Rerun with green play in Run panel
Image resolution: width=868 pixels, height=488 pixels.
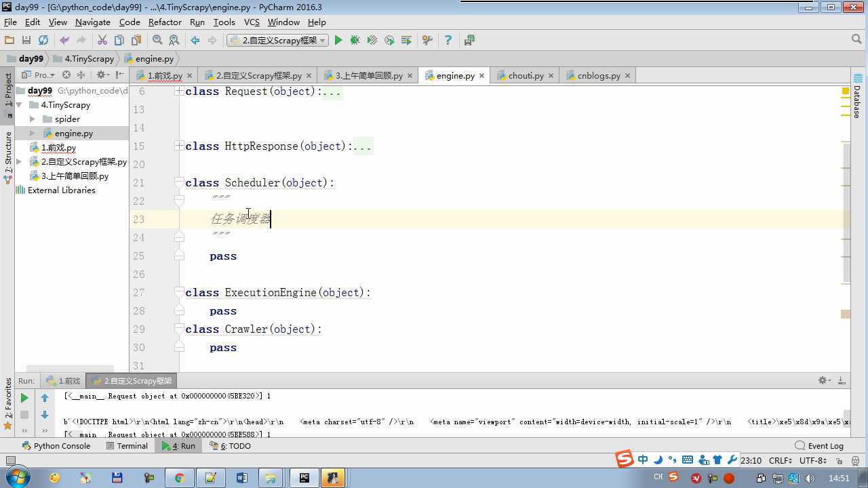[24, 398]
